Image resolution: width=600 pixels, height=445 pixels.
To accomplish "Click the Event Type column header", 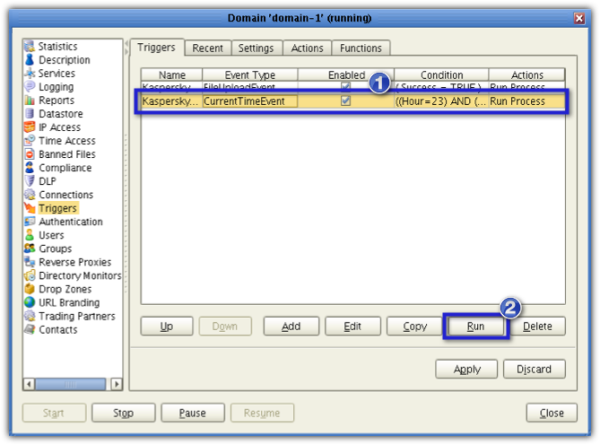I will pyautogui.click(x=252, y=75).
